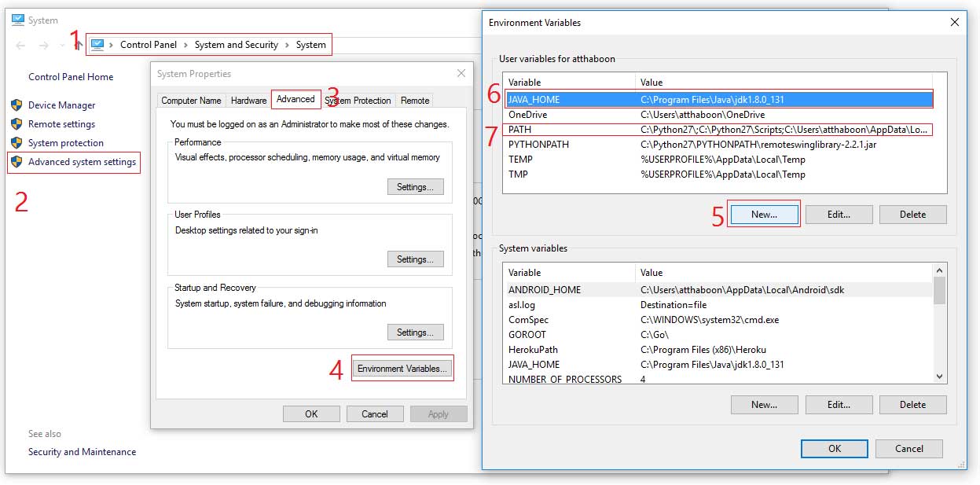Image resolution: width=980 pixels, height=485 pixels.
Task: Confirm System Properties with OK
Action: pyautogui.click(x=311, y=414)
